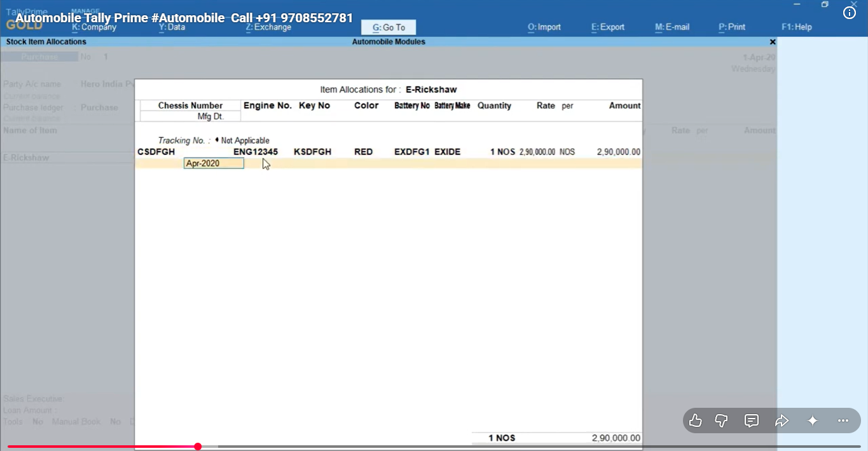This screenshot has width=868, height=451.
Task: Click battery make EXIDE
Action: coord(447,152)
